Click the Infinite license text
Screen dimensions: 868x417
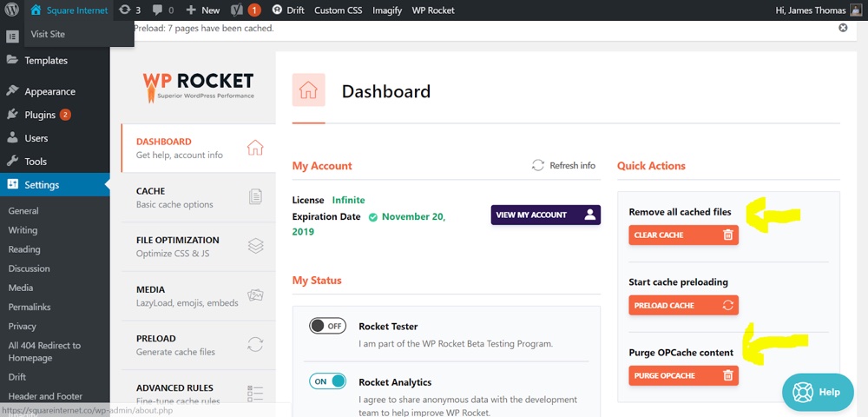pyautogui.click(x=348, y=200)
